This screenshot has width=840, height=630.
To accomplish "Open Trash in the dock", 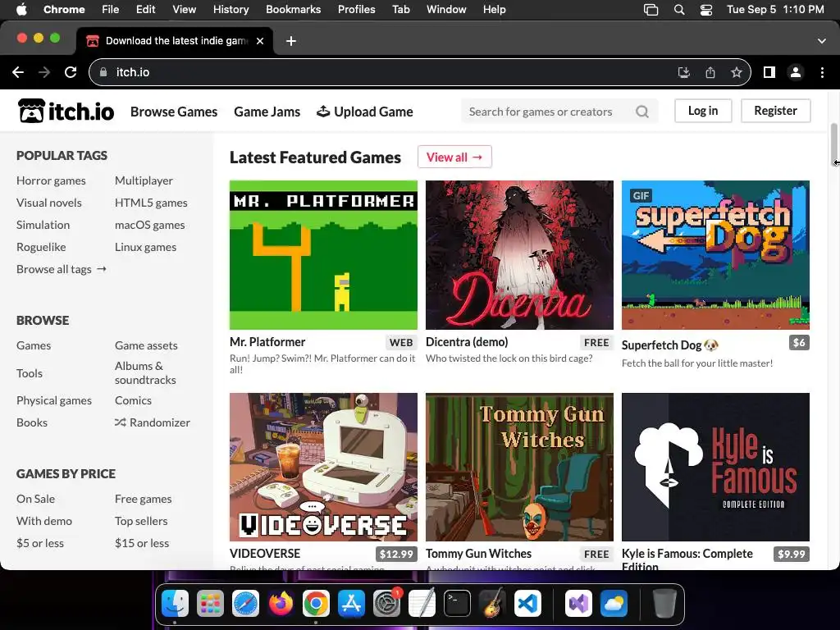I will (664, 604).
